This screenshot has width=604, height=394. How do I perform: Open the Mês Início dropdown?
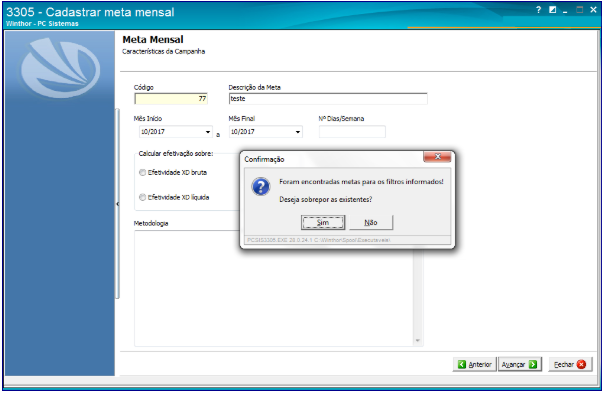pyautogui.click(x=208, y=132)
